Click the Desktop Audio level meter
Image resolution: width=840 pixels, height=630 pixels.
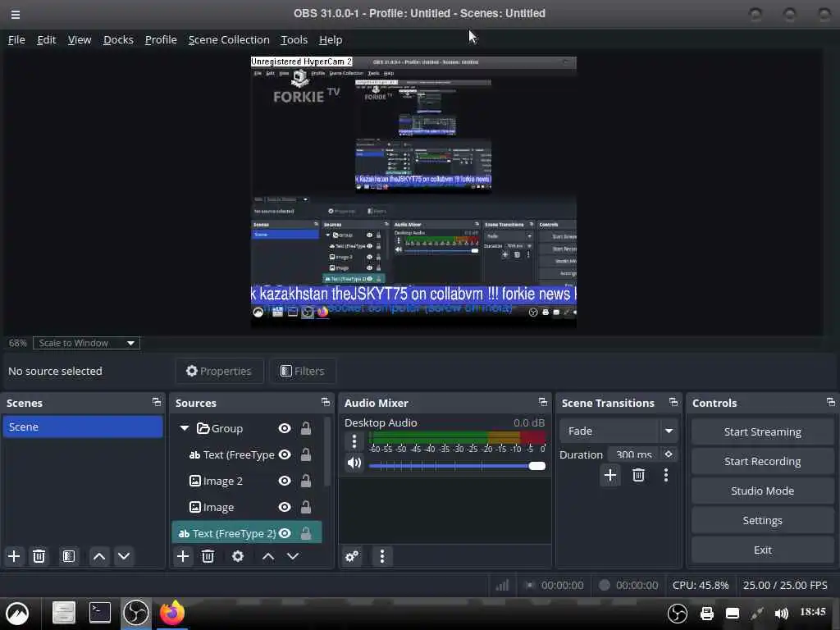pos(457,438)
